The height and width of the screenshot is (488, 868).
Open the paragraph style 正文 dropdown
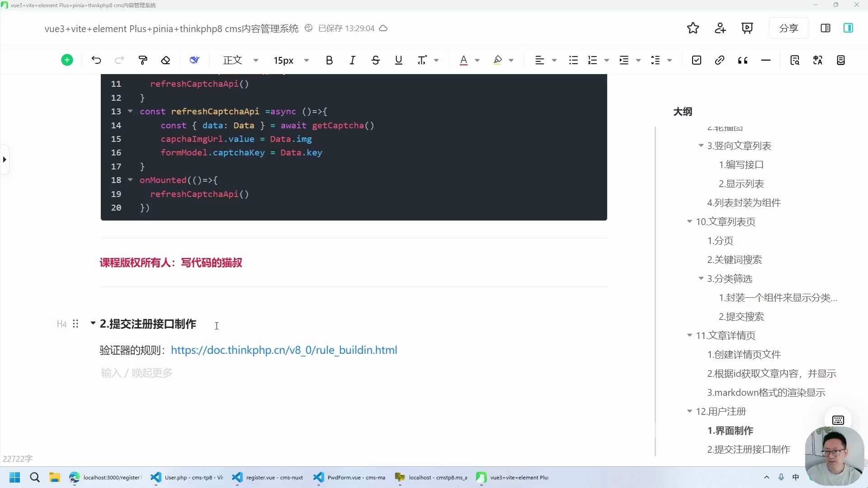[241, 60]
